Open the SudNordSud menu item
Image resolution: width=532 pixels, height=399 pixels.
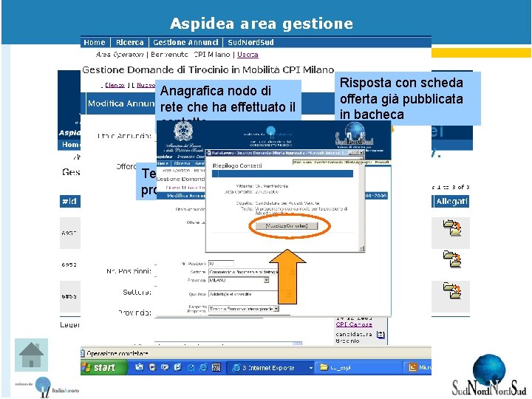click(x=250, y=42)
